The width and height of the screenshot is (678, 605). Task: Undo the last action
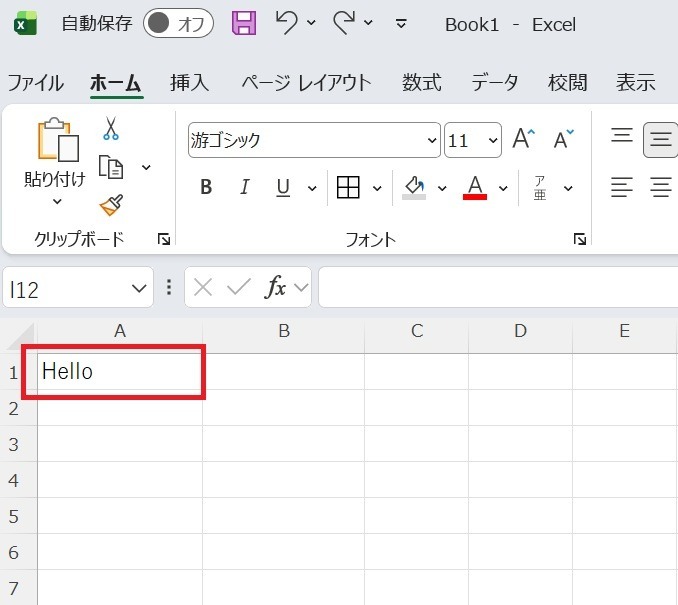[287, 22]
